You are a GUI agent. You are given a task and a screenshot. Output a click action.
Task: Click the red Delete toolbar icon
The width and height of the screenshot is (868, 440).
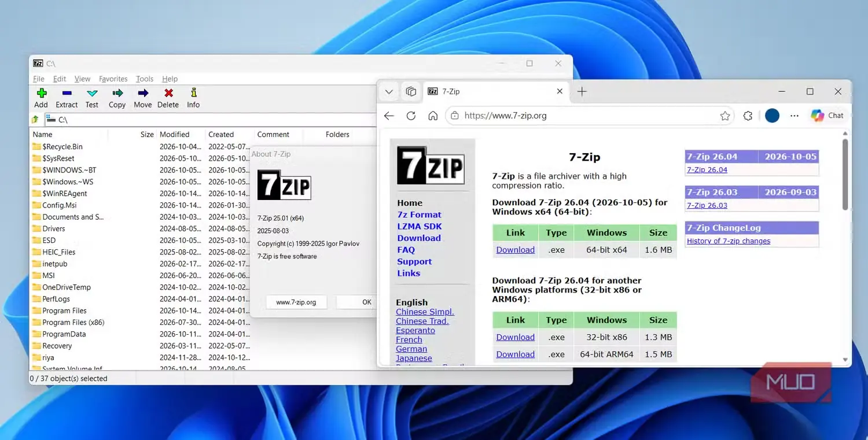click(x=168, y=98)
